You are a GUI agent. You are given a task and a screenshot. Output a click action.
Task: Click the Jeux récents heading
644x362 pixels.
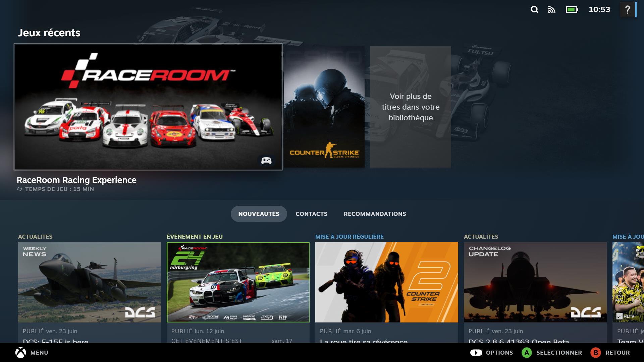pyautogui.click(x=49, y=33)
